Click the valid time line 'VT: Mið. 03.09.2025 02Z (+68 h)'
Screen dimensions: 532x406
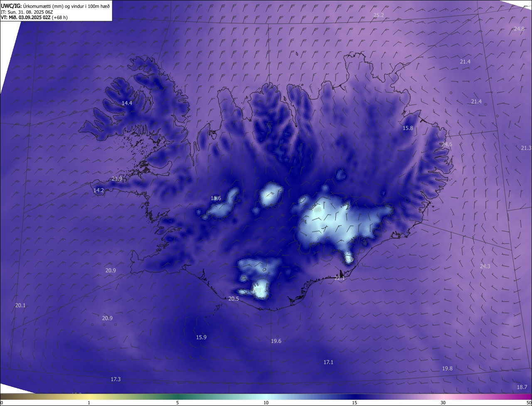(34, 17)
